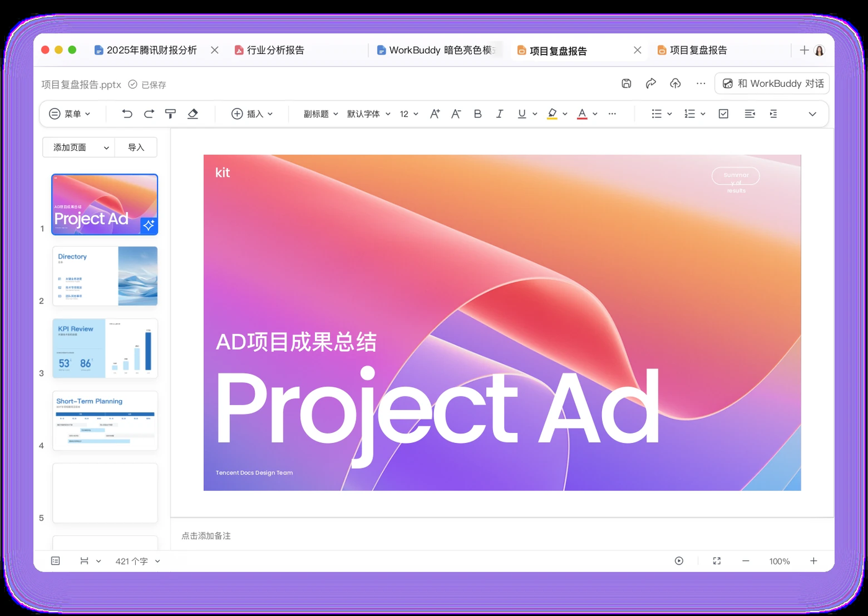Click the fullscreen icon in status bar
The height and width of the screenshot is (616, 868).
pos(717,561)
